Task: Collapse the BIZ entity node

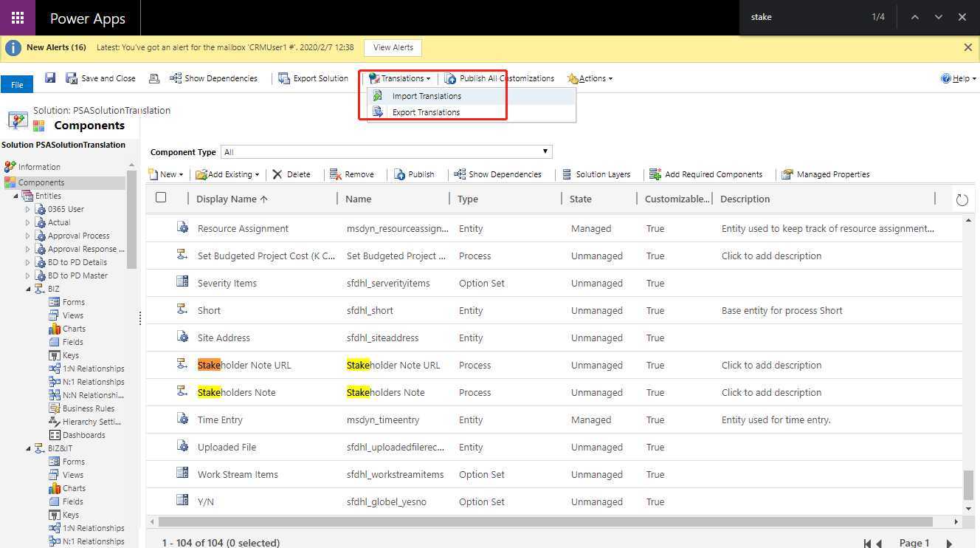Action: coord(28,289)
